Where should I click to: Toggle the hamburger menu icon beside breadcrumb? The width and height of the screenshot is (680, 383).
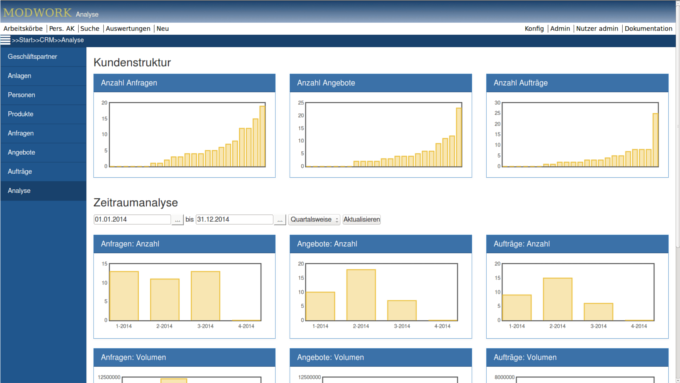coord(5,40)
